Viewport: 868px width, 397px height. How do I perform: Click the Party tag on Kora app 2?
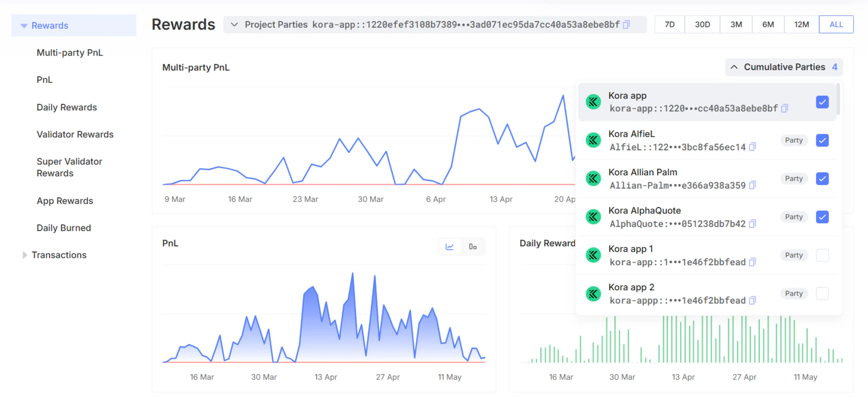tap(794, 294)
